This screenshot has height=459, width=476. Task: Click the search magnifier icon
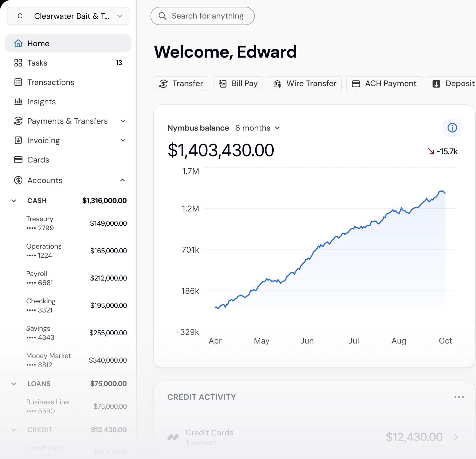pos(162,16)
